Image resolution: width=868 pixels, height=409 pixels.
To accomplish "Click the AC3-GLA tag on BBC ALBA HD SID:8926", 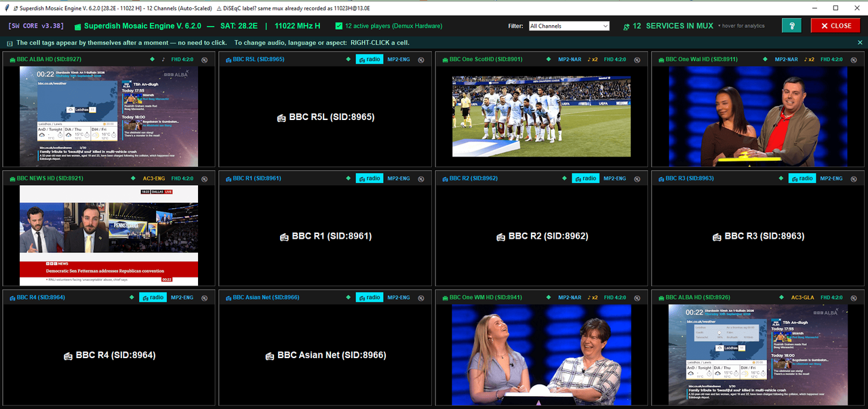I will [802, 298].
